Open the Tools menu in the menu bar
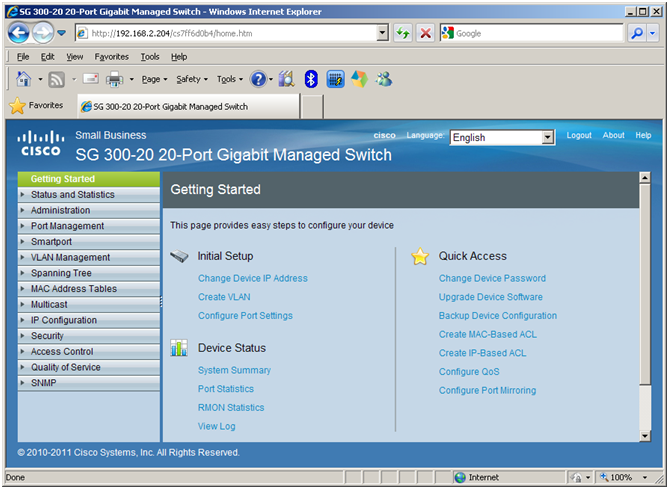 150,57
